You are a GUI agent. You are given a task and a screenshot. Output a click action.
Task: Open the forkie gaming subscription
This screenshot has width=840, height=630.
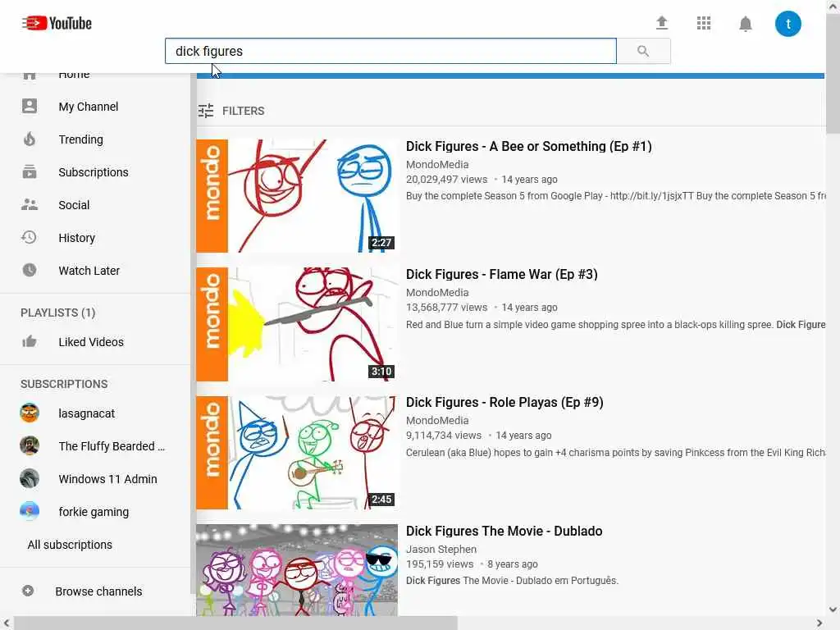point(94,512)
